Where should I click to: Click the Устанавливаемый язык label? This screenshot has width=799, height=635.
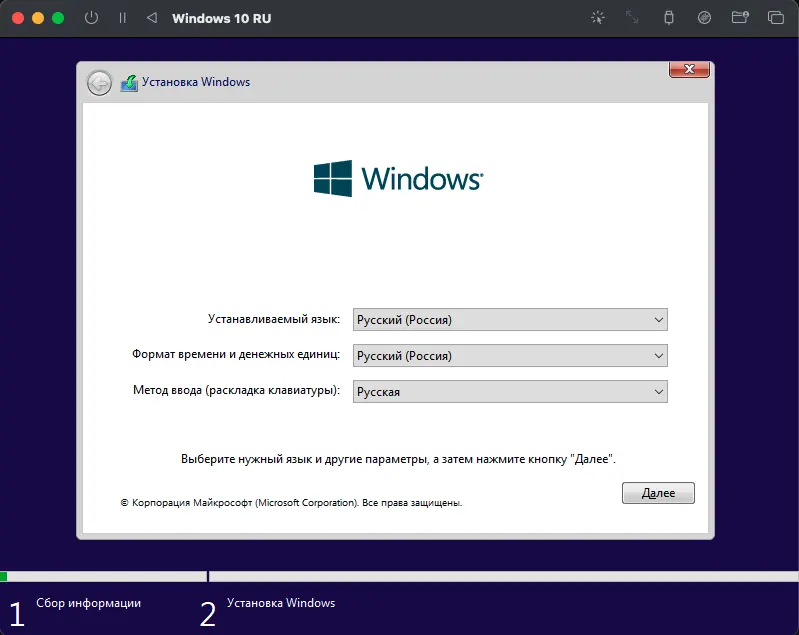274,320
